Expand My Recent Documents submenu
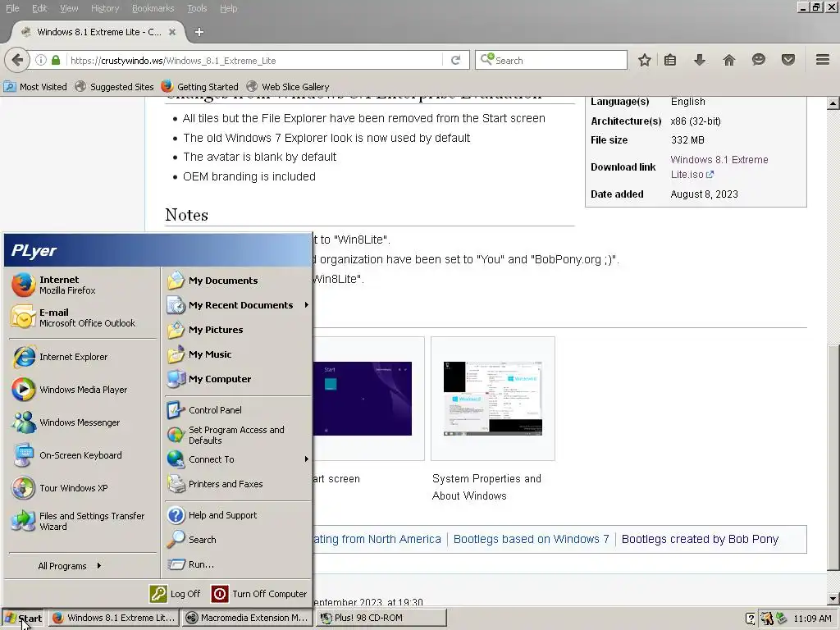This screenshot has width=840, height=630. point(237,305)
